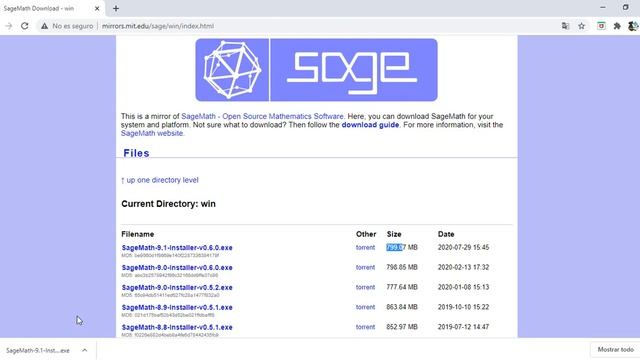Open the torrent link for SageMath-8.9 installer
This screenshot has height=360, width=640.
[x=365, y=307]
